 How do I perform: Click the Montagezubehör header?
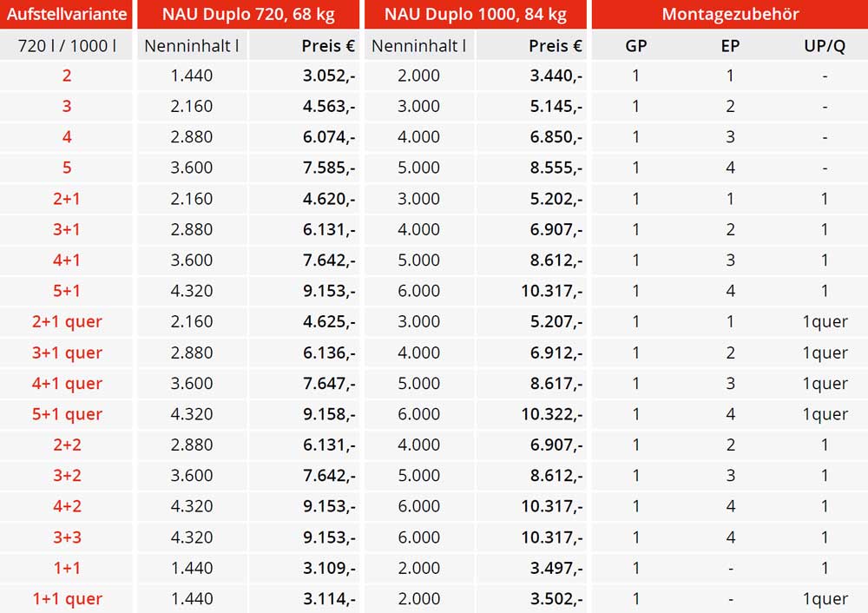click(x=730, y=14)
